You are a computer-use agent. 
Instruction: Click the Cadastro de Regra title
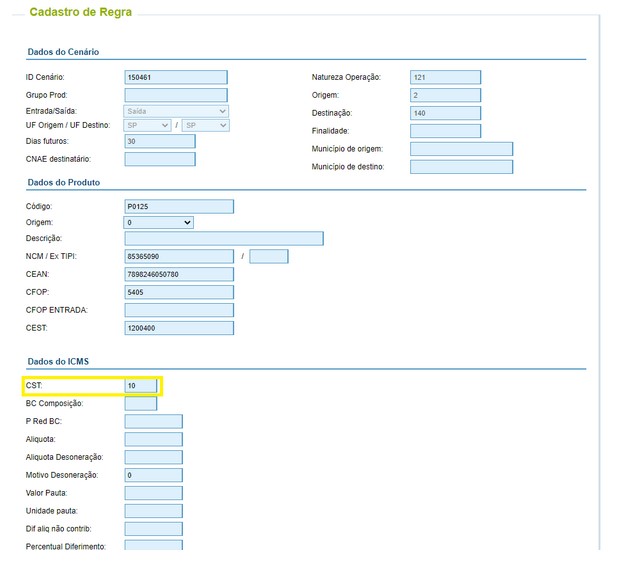(81, 12)
